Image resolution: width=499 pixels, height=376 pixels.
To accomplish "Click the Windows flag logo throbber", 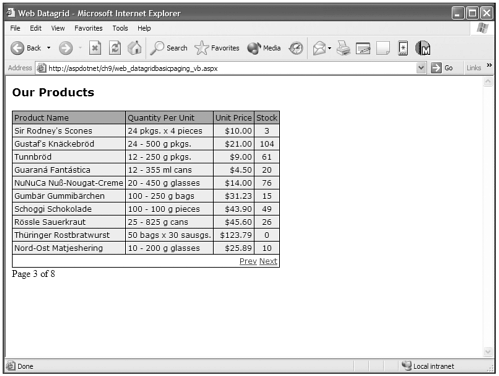I will (x=482, y=28).
